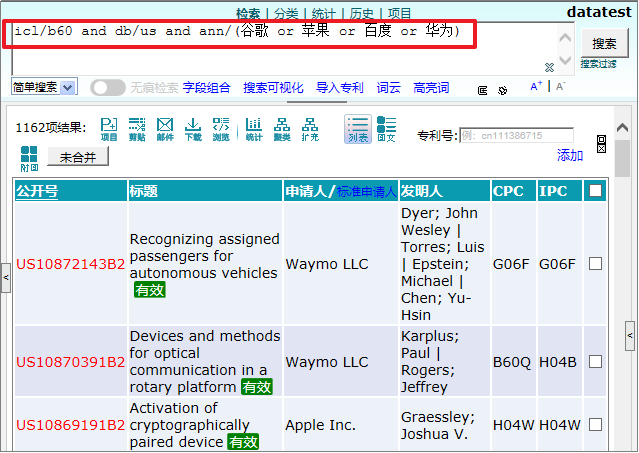The height and width of the screenshot is (453, 639).
Task: Open the 统计 top menu
Action: 324,14
